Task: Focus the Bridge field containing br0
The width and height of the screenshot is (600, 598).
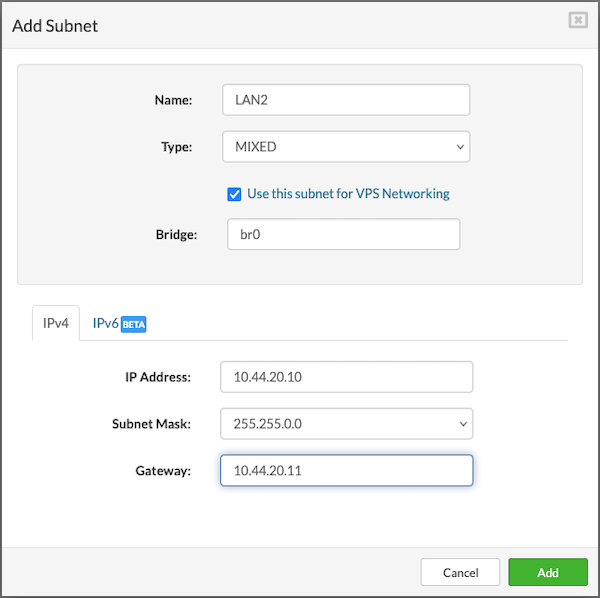Action: pos(343,235)
